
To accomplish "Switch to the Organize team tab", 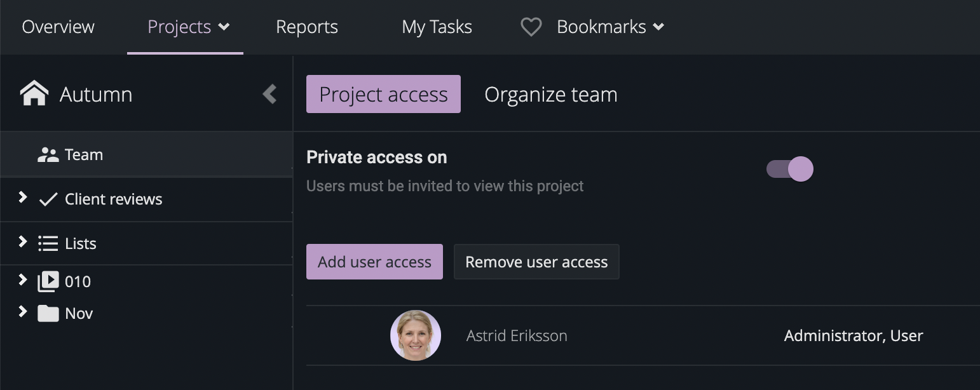I will (x=550, y=94).
